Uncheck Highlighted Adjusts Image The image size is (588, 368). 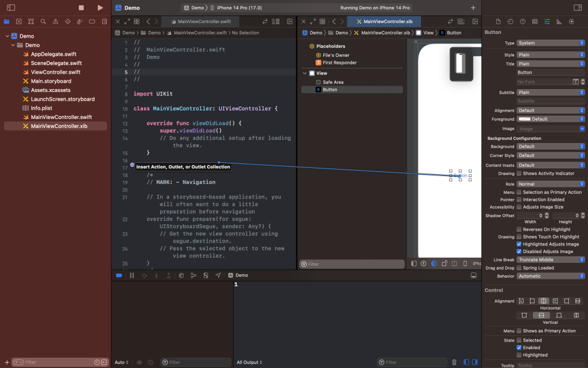point(519,244)
